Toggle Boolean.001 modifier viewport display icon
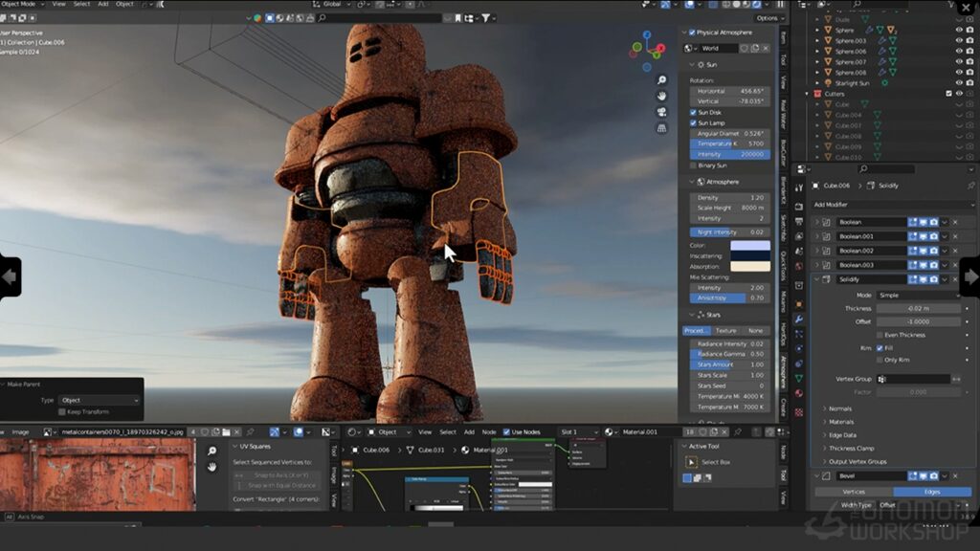This screenshot has height=551, width=980. tap(924, 236)
